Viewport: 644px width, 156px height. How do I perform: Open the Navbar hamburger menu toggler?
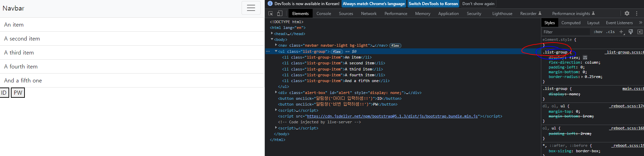251,8
